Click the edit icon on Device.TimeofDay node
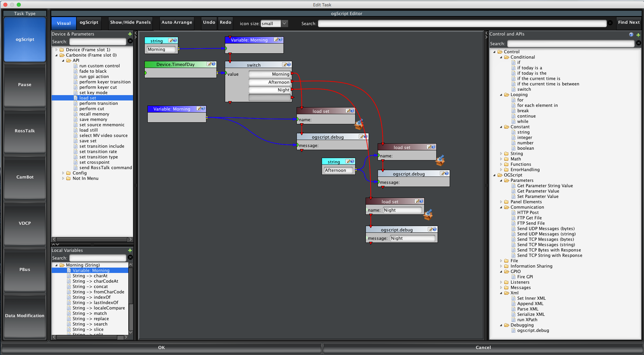The height and width of the screenshot is (355, 644). click(209, 64)
